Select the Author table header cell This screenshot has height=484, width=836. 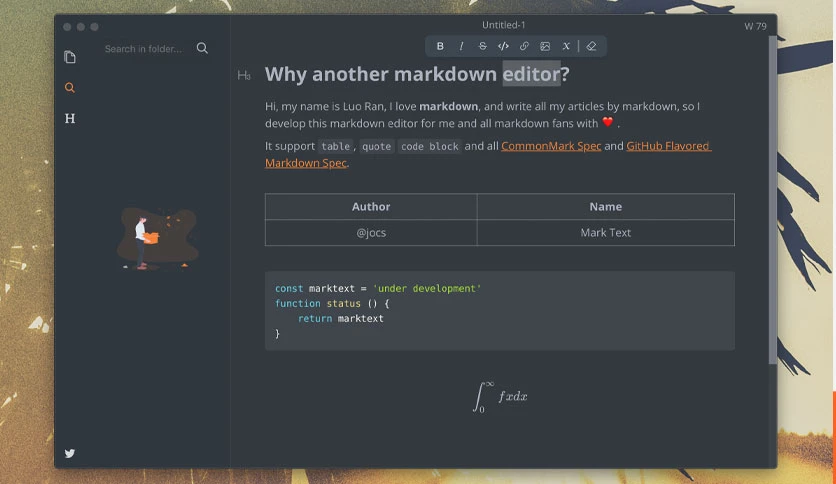[371, 207]
